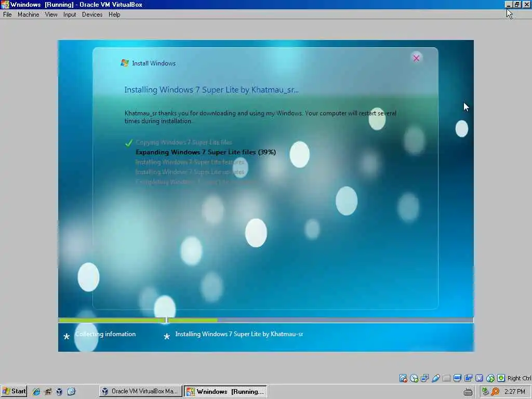Click the mouse integration status icon
Image resolution: width=532 pixels, height=399 pixels.
click(490, 378)
